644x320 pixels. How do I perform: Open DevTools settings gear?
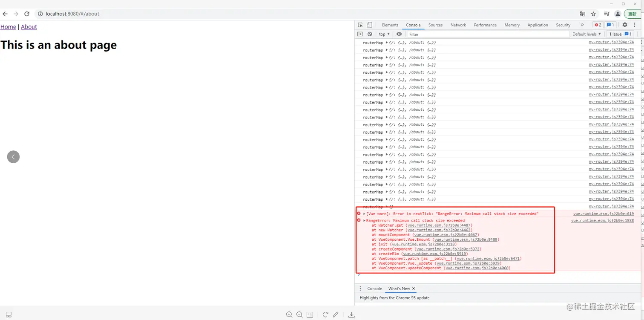[625, 25]
